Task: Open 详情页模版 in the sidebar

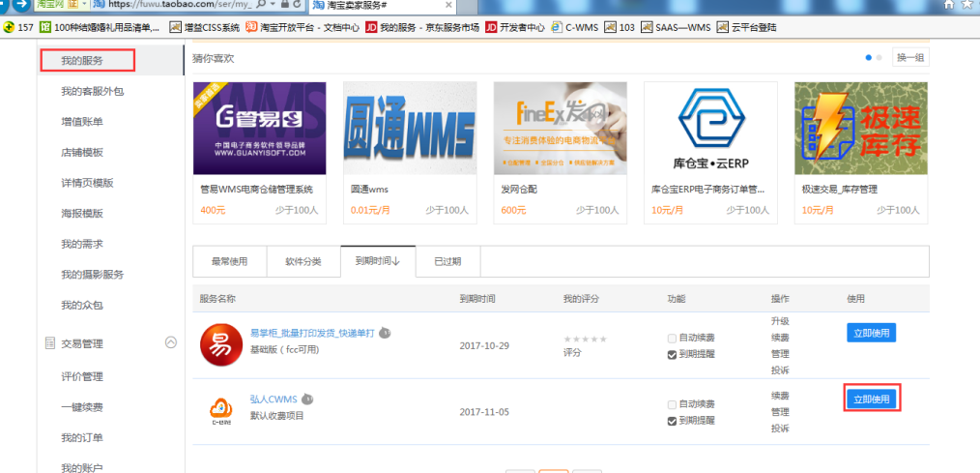Action: 88,183
